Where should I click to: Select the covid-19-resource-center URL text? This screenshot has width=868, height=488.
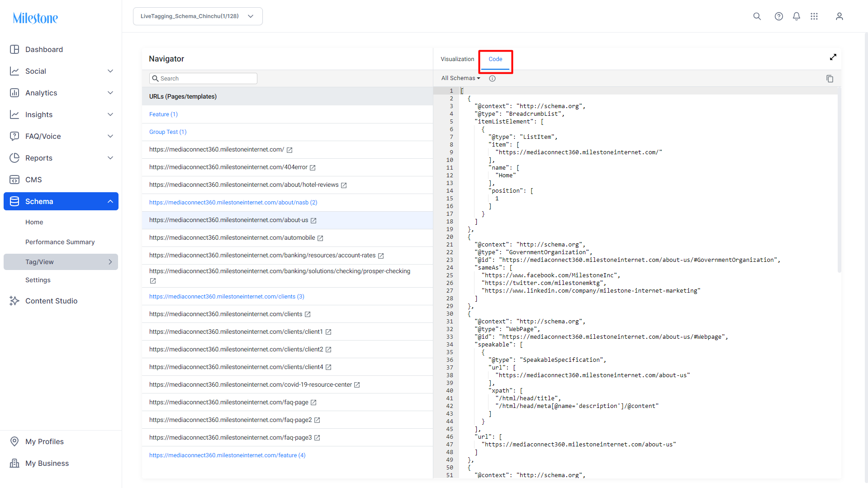click(x=251, y=385)
